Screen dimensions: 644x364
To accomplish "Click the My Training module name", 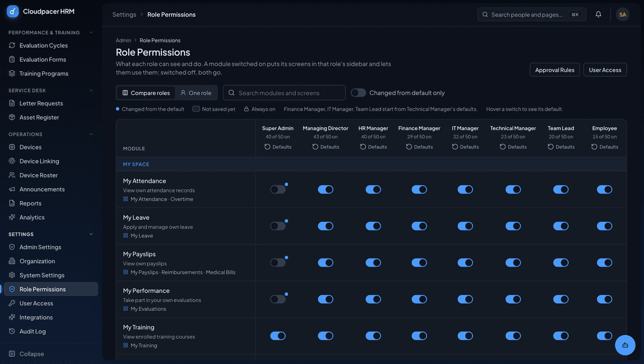I will (x=138, y=327).
